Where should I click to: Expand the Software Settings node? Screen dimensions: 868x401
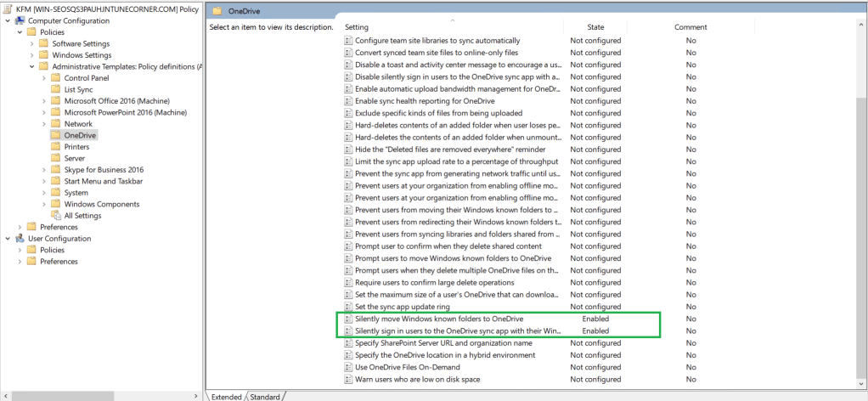[33, 43]
